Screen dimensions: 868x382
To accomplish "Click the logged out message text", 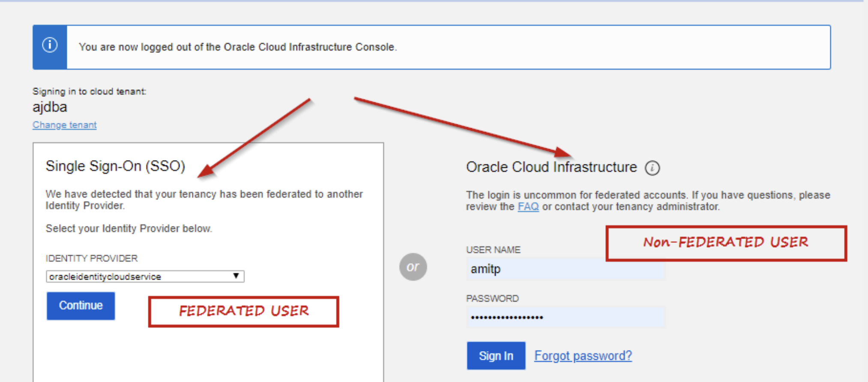I will click(x=238, y=47).
